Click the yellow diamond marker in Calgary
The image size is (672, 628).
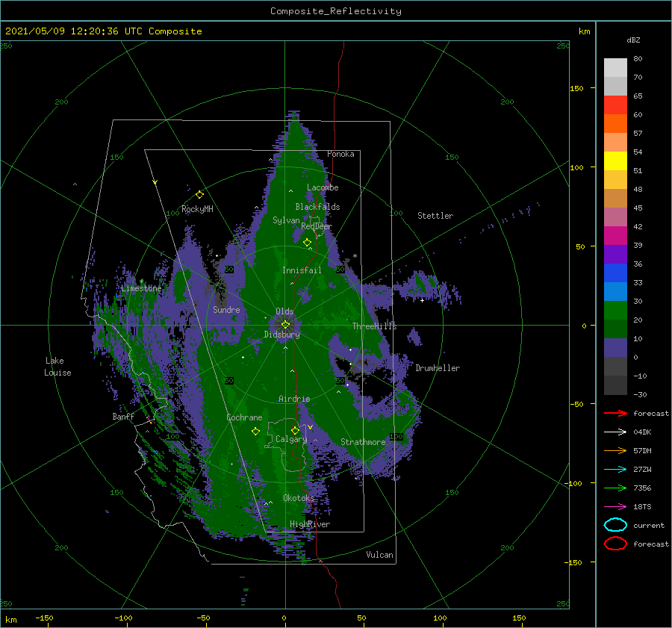point(295,430)
